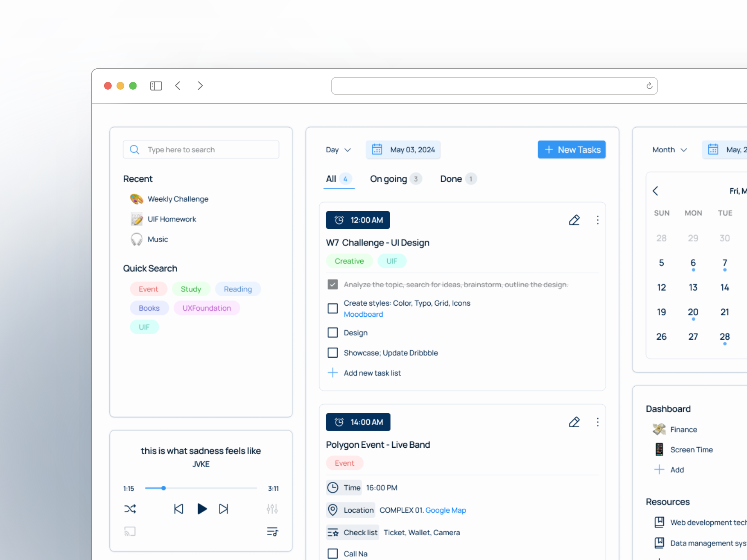Select May 20 in the calendar
The height and width of the screenshot is (560, 747).
693,312
